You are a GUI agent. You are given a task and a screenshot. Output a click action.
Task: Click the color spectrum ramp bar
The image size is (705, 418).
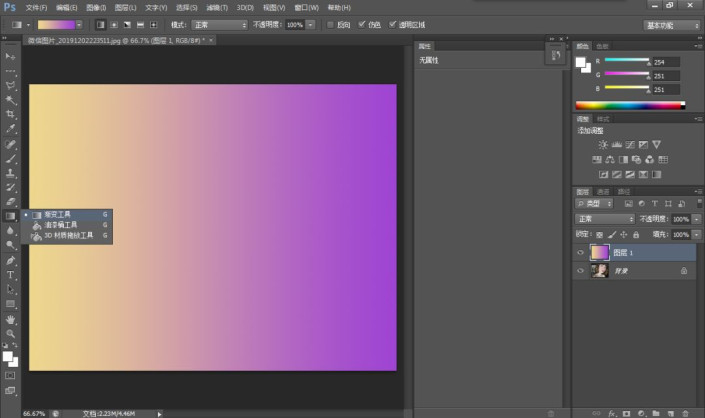630,106
